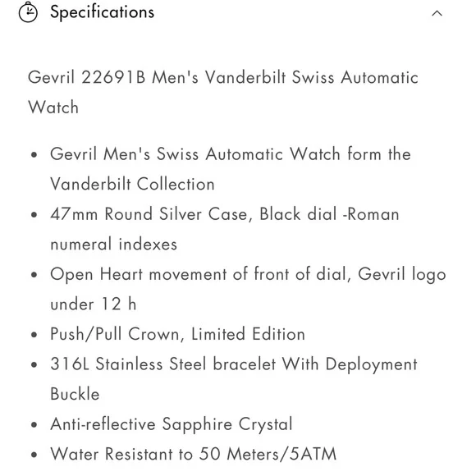Screen dimensions: 476x476
Task: Click the word Watch under product title
Action: (53, 108)
